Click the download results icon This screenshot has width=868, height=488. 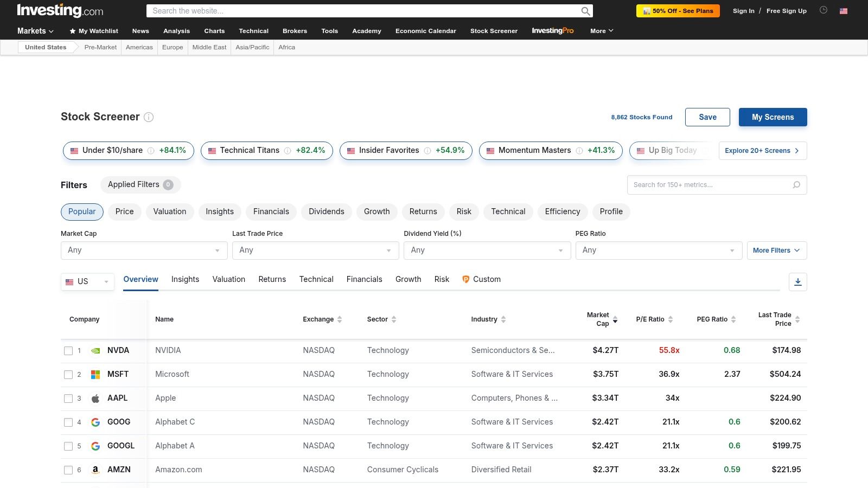tap(798, 282)
